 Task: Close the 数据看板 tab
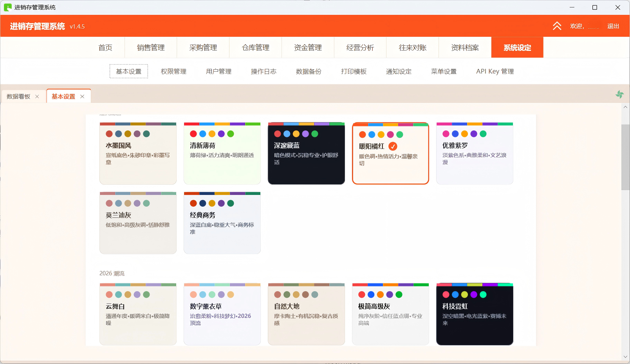coord(37,96)
